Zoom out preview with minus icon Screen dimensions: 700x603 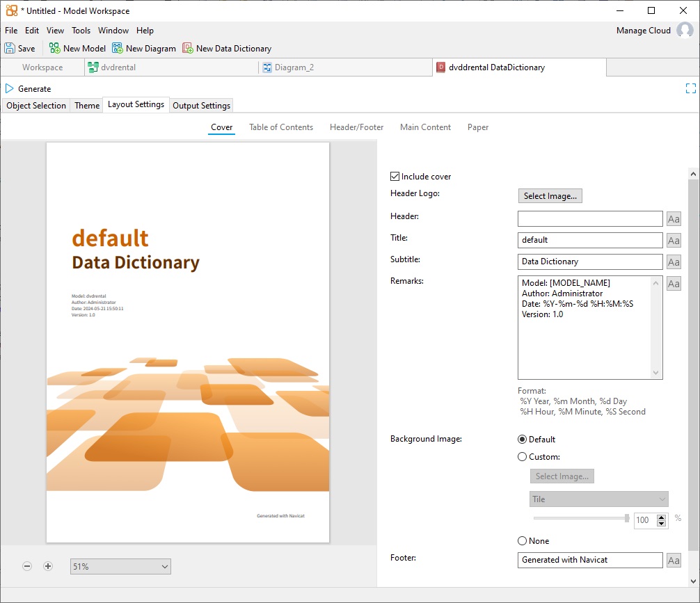pyautogui.click(x=27, y=566)
